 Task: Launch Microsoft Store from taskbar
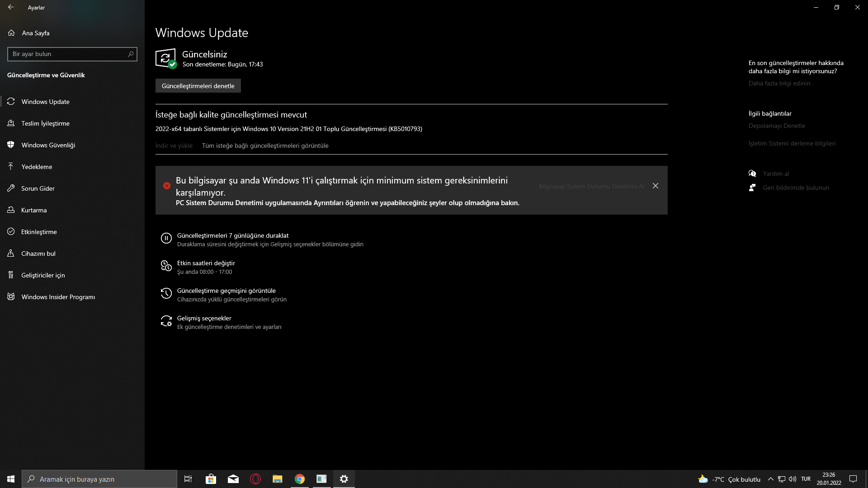[211, 479]
